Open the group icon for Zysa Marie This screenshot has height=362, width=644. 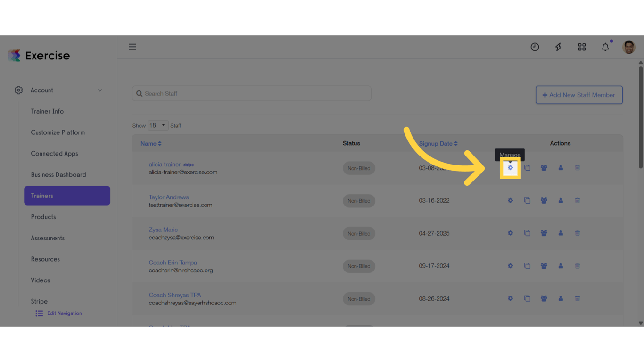544,233
